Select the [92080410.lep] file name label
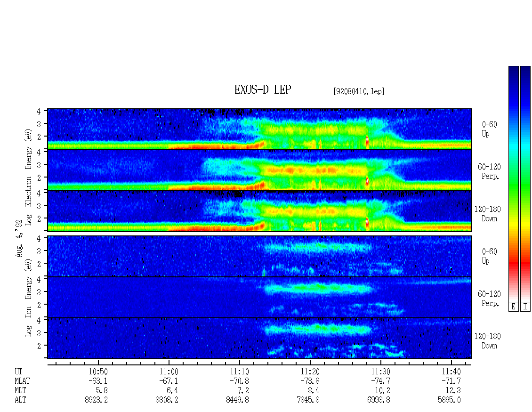 click(359, 91)
